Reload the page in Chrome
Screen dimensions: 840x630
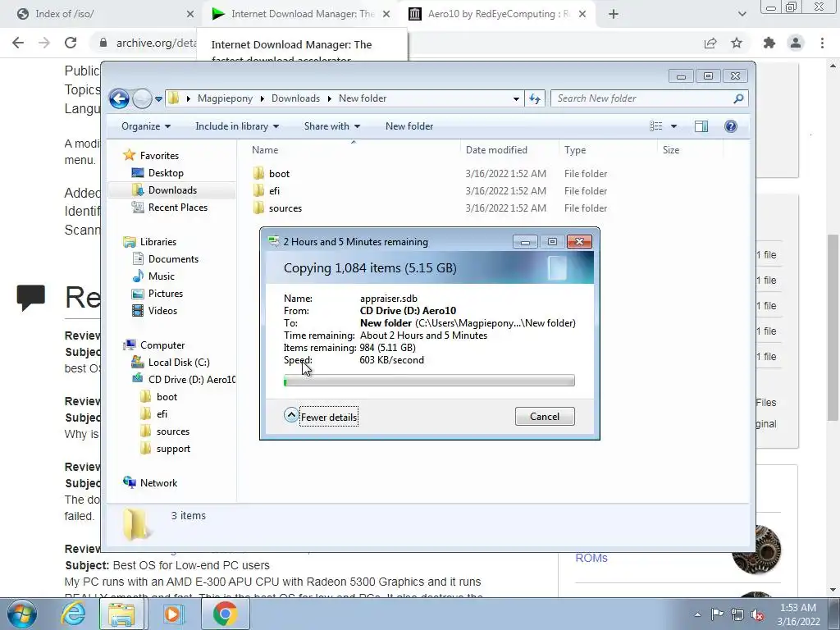pos(71,43)
